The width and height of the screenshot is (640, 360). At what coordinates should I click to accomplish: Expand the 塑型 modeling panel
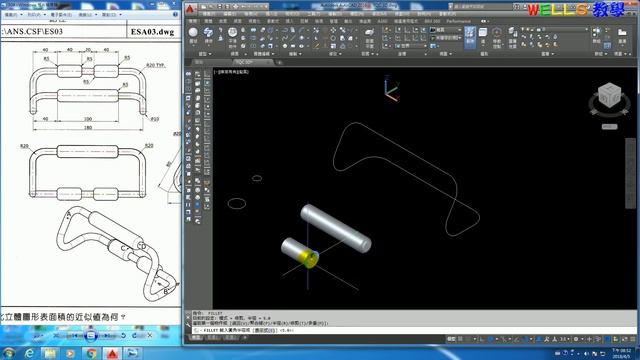click(x=205, y=54)
